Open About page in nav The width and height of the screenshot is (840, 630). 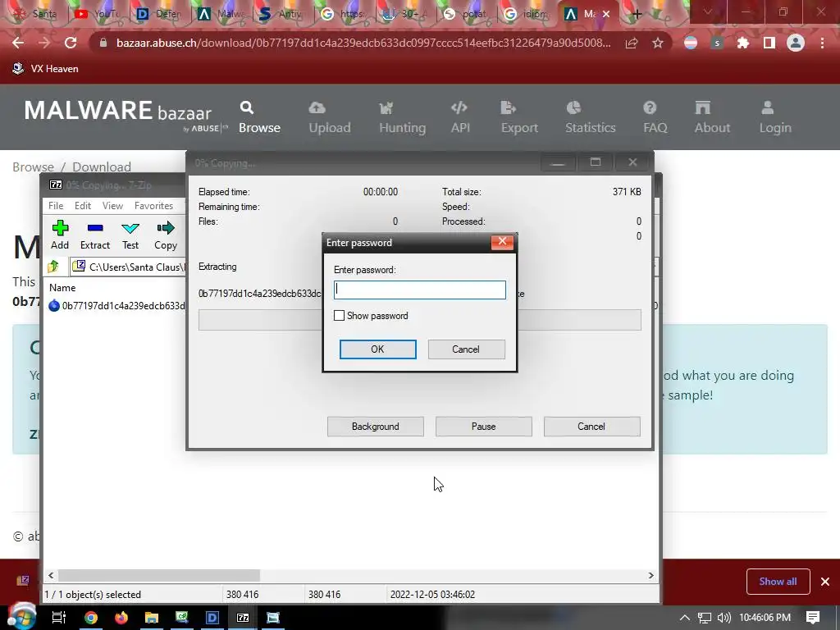coord(712,117)
